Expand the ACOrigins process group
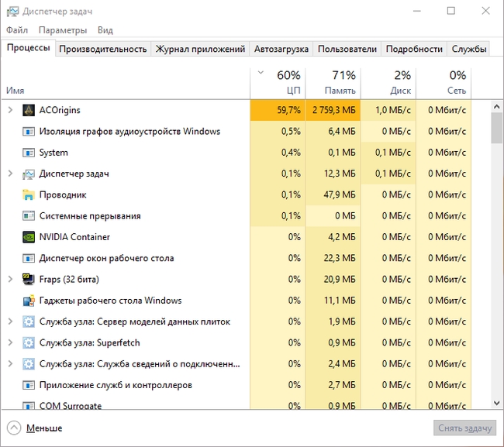504x447 pixels. [x=10, y=111]
